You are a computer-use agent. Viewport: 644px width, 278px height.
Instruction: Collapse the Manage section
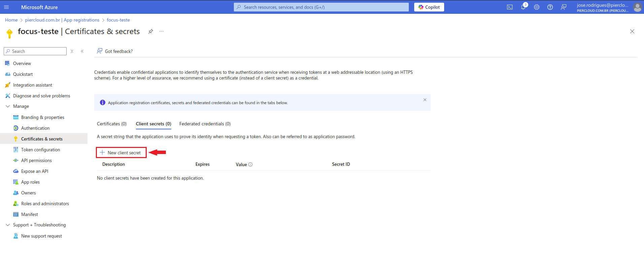point(8,106)
